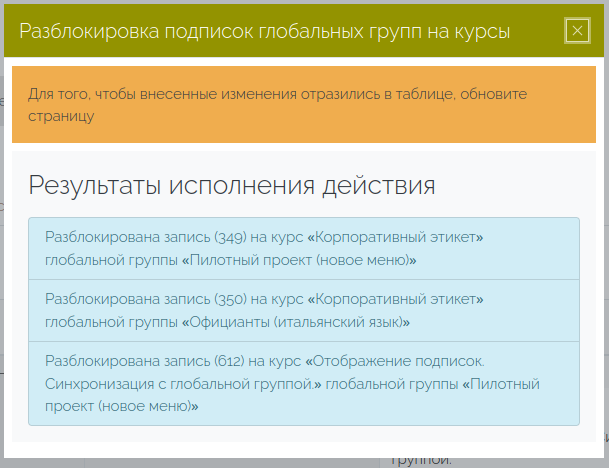Click the dialog title «Разблокировка подписок глобальных групп»
Viewport: 609px width, 468px height.
[265, 32]
